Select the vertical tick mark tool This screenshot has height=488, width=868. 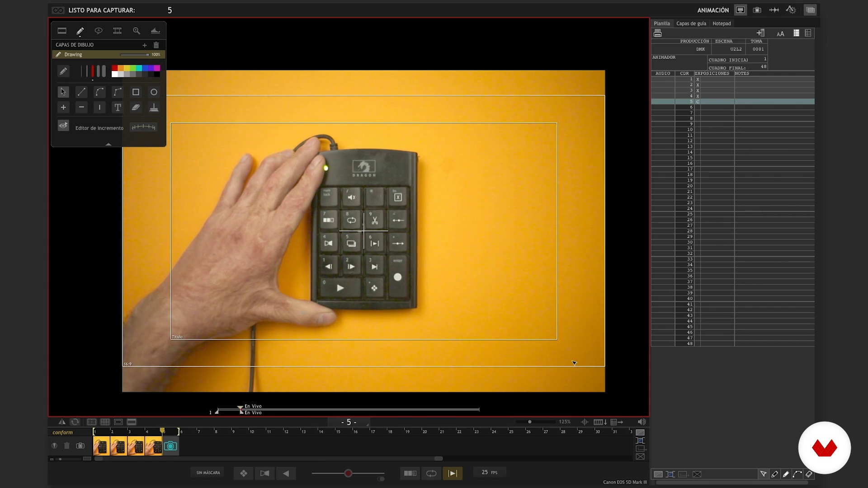[99, 108]
